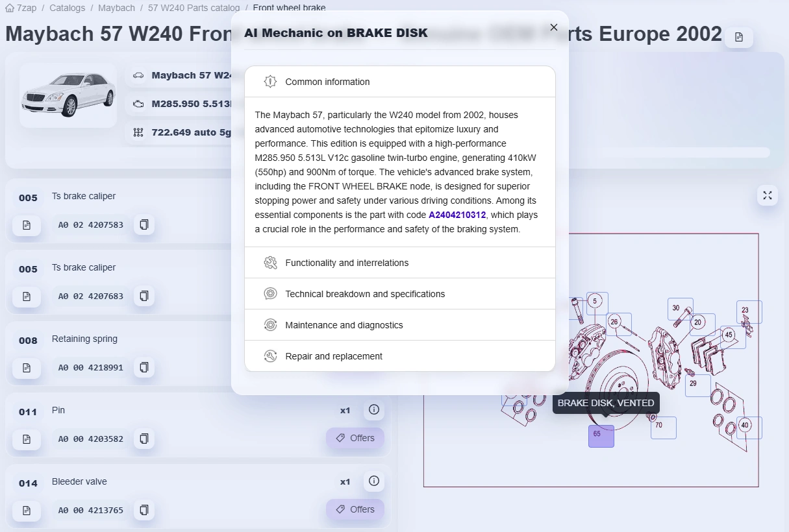Image resolution: width=789 pixels, height=532 pixels.
Task: Expand Functionality and interrelations section
Action: coord(400,263)
